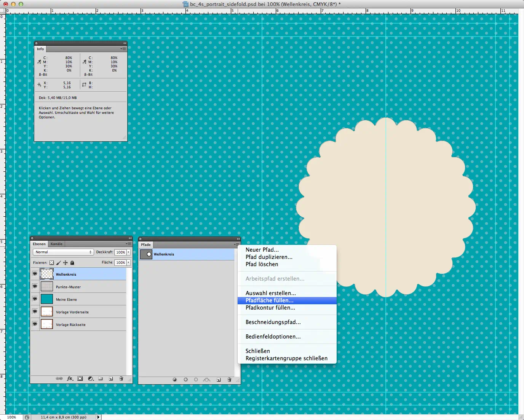Image resolution: width=524 pixels, height=420 pixels.
Task: Delete layer using Ebenen panel trash icon
Action: [121, 378]
